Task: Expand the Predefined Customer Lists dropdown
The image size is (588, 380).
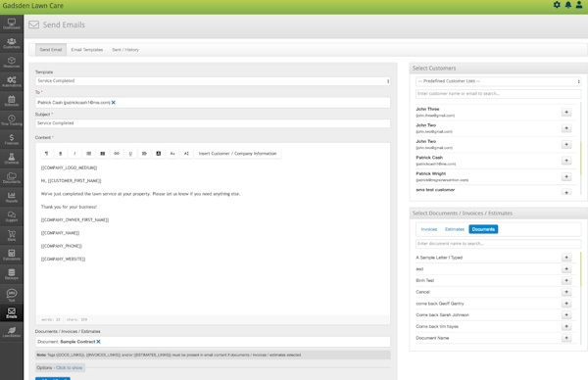Action: point(499,81)
